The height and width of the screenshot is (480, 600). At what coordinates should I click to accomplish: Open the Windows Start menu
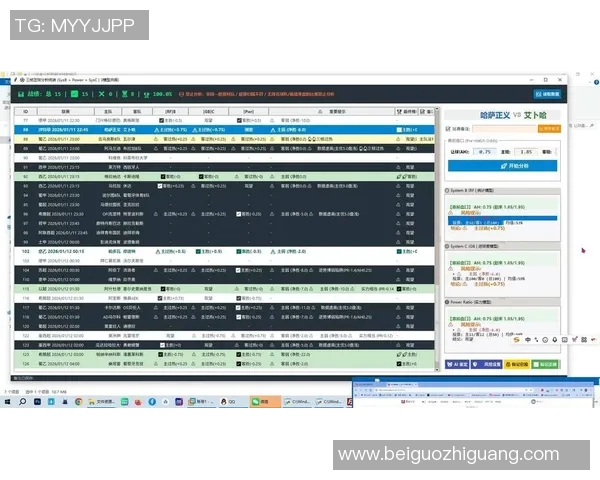10,401
